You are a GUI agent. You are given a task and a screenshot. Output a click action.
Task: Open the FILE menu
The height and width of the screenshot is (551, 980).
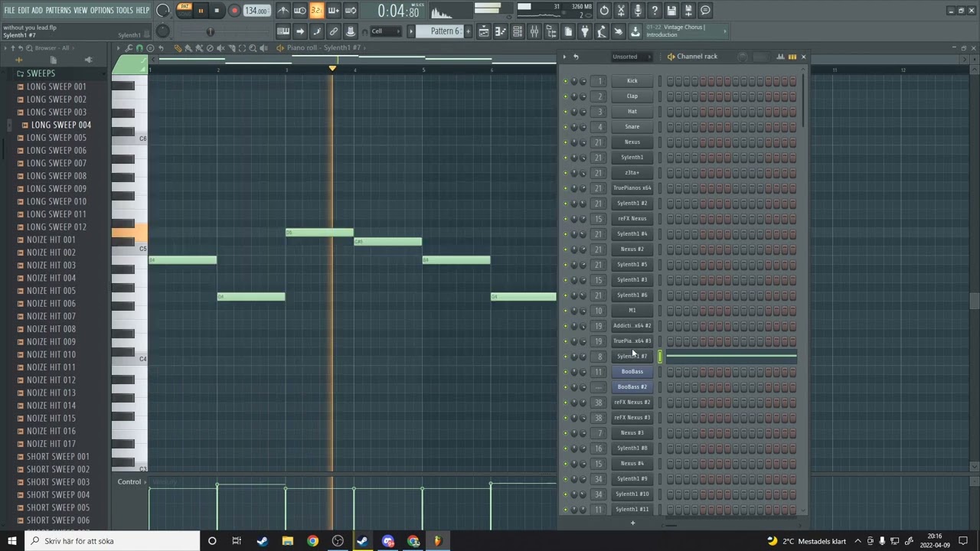[x=9, y=10]
